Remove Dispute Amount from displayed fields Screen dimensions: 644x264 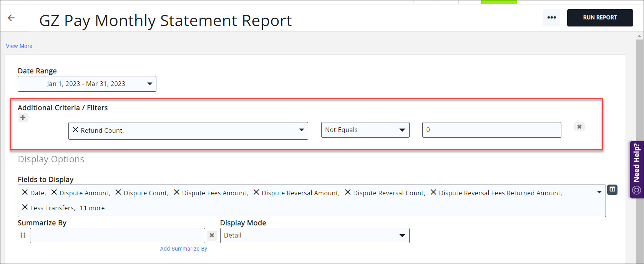54,193
